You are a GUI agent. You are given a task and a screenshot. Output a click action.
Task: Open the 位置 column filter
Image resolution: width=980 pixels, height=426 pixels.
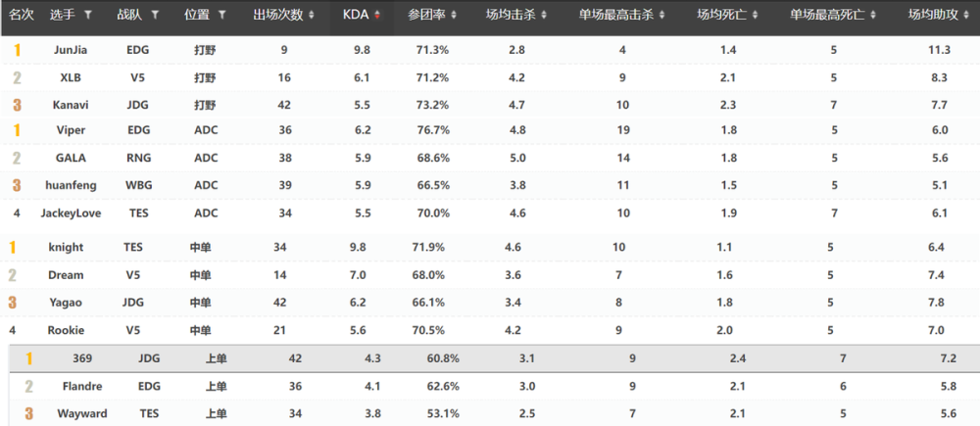(222, 16)
